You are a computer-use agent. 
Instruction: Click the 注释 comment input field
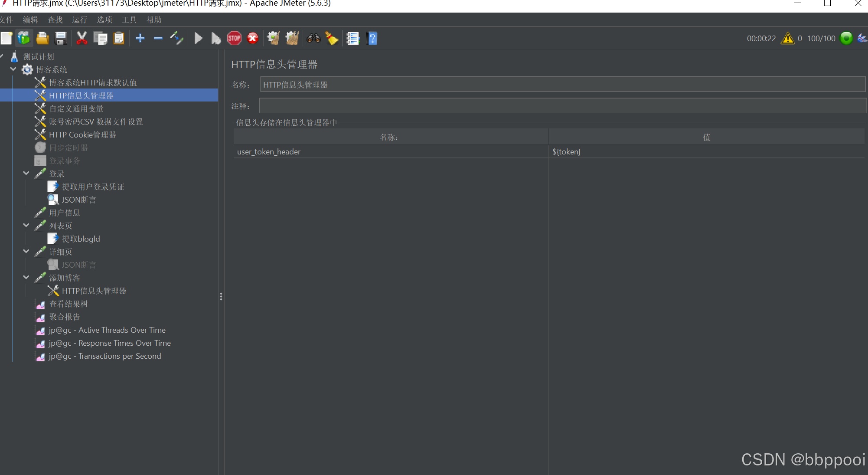coord(562,106)
